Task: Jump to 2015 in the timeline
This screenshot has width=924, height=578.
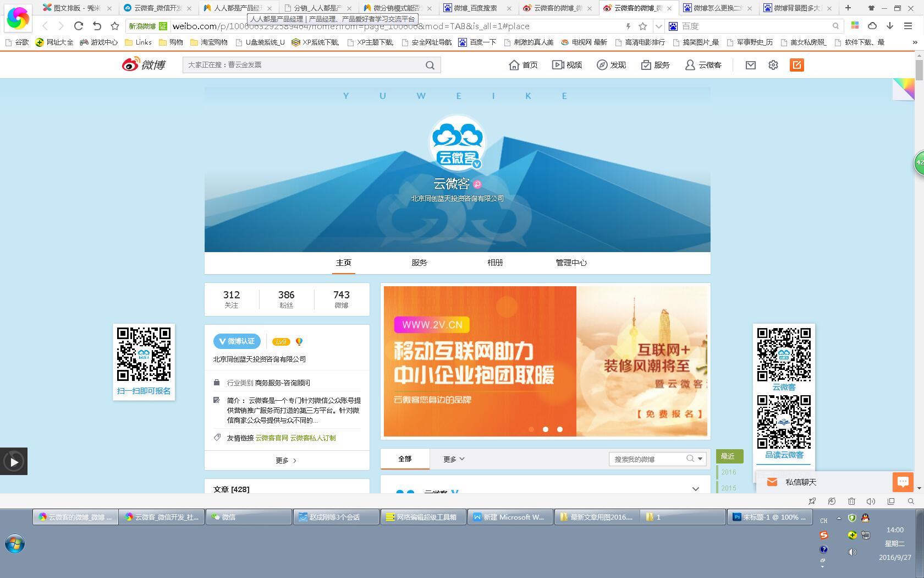Action: coord(729,488)
